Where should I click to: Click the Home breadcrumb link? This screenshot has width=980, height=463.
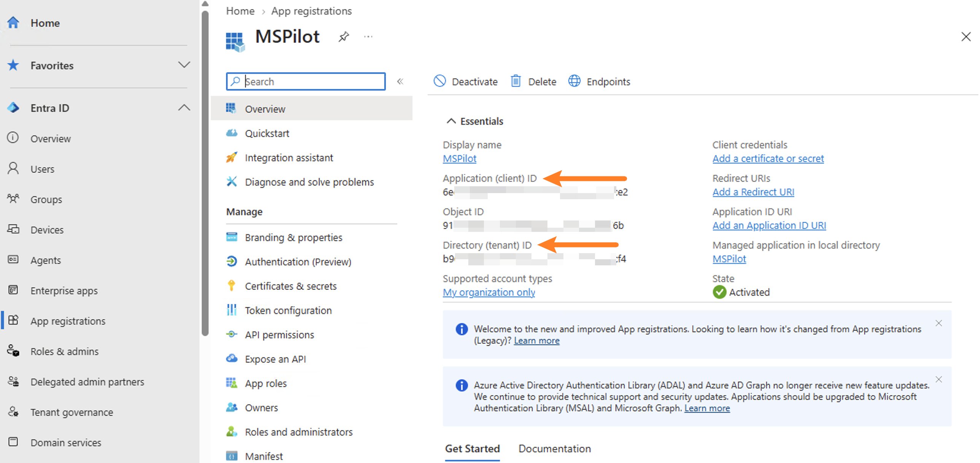coord(240,11)
